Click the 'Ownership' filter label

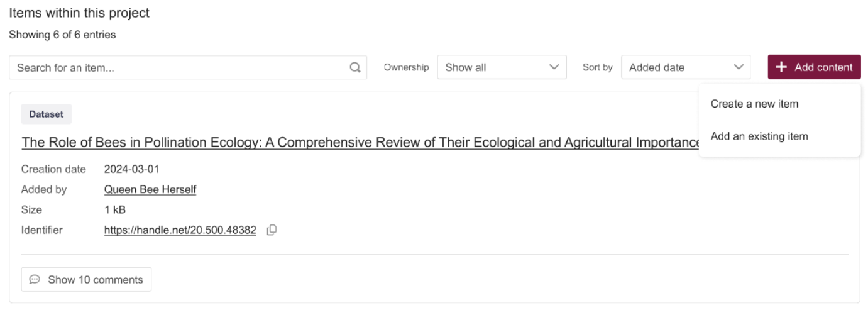coord(406,67)
